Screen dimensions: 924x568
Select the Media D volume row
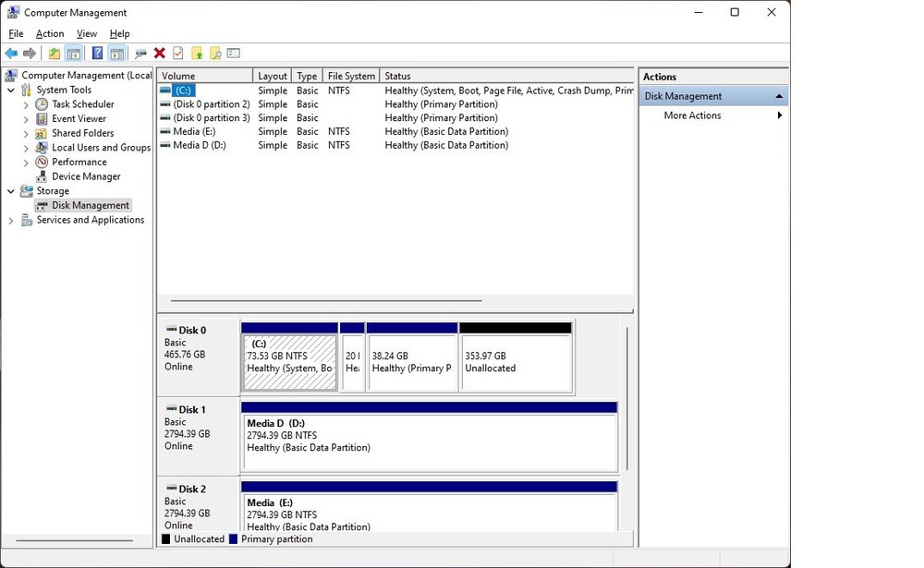[x=199, y=145]
